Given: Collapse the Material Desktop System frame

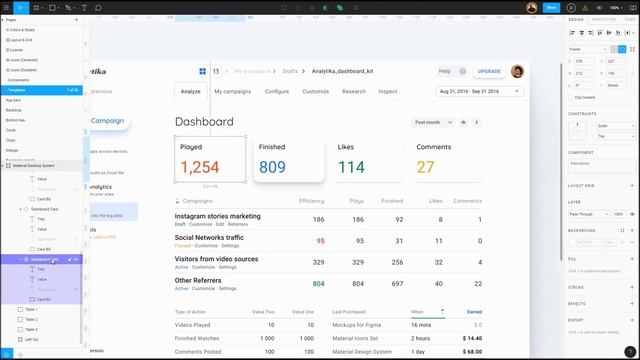Looking at the screenshot, I should [x=2, y=166].
